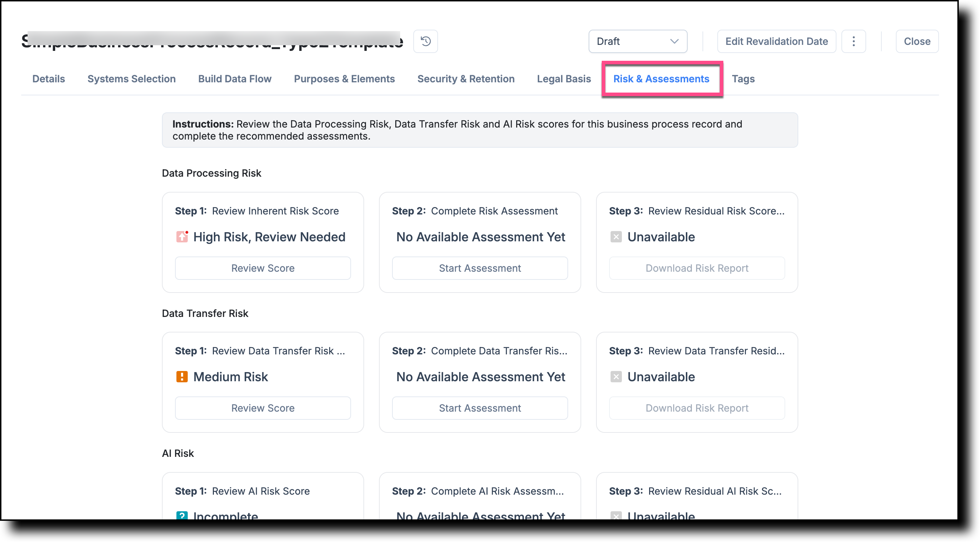Start Assessment for Data Transfer Risk

[480, 408]
